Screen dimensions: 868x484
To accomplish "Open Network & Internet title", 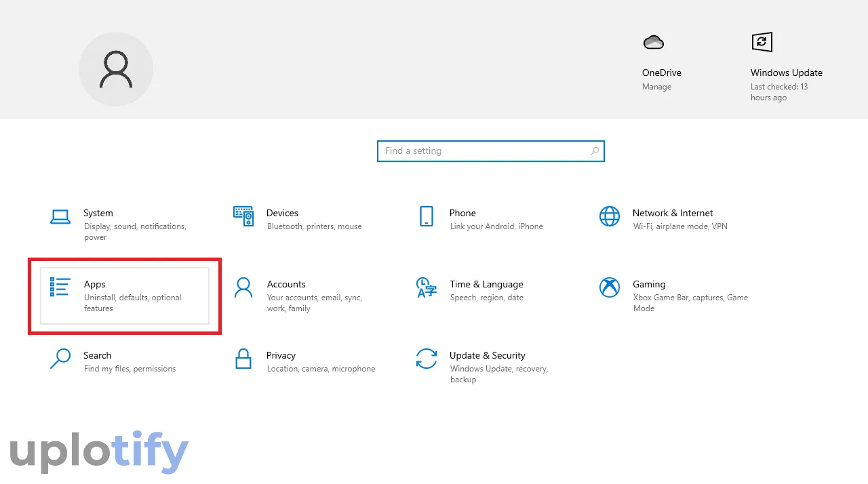I will (x=673, y=213).
